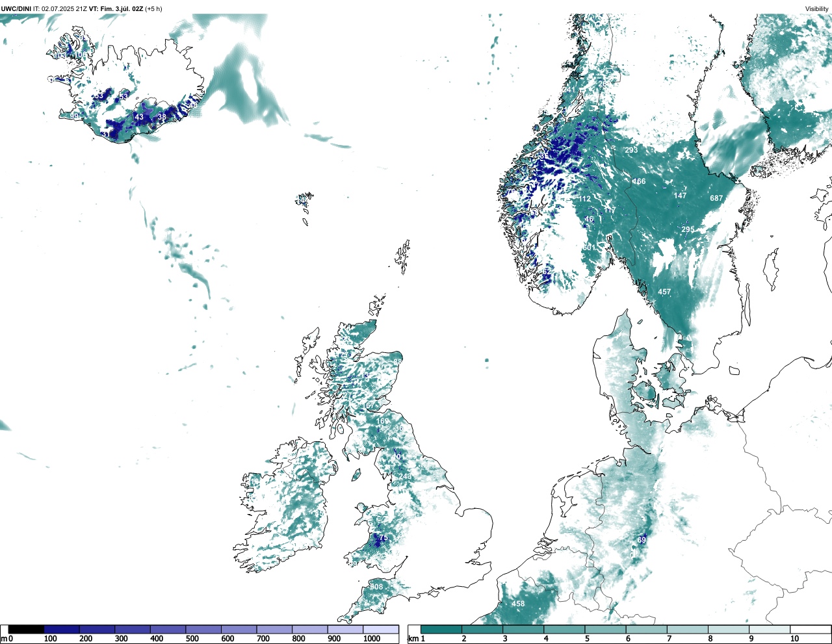The image size is (832, 644).
Task: Pick the black 0–100 m legend swatch
Action: [x=27, y=630]
